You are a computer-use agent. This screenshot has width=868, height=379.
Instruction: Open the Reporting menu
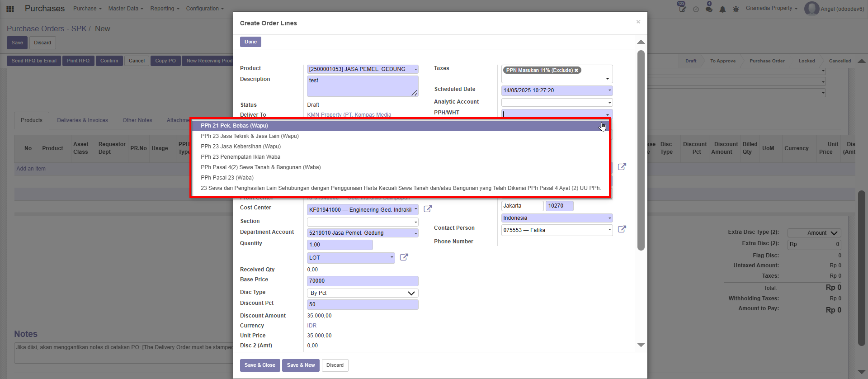[165, 9]
